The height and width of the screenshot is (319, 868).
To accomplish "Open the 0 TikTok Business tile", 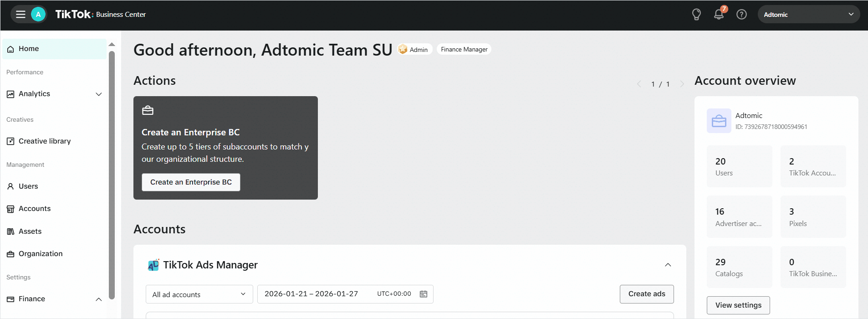I will coord(813,267).
